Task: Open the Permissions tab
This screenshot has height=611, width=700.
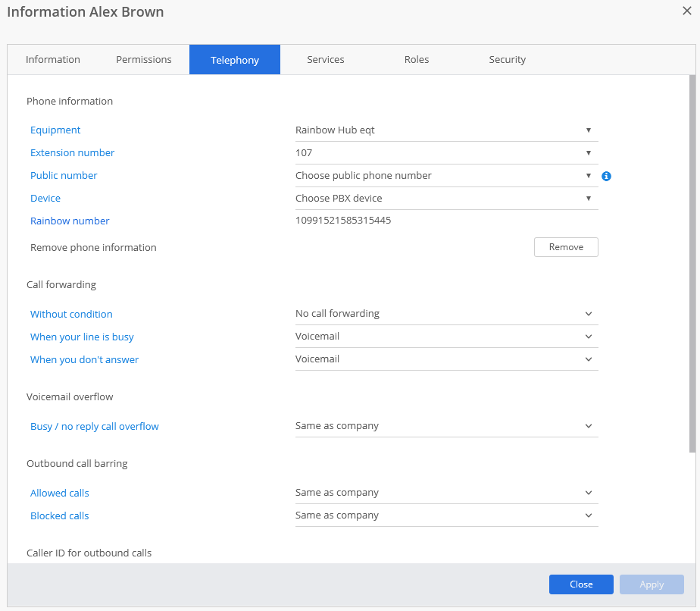Action: [x=144, y=59]
